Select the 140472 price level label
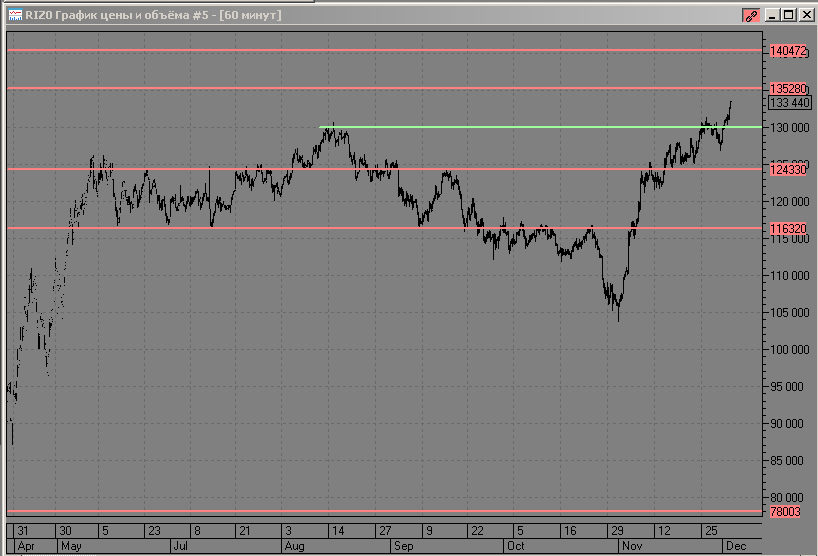The width and height of the screenshot is (818, 556). 788,51
